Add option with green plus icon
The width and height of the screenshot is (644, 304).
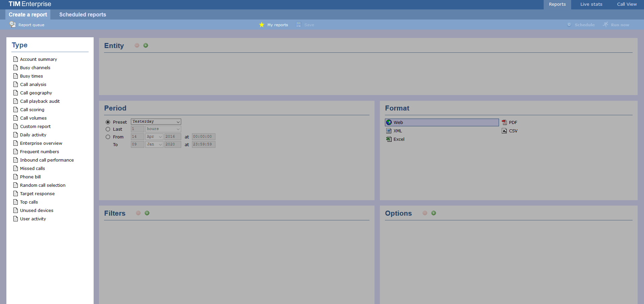click(x=434, y=213)
